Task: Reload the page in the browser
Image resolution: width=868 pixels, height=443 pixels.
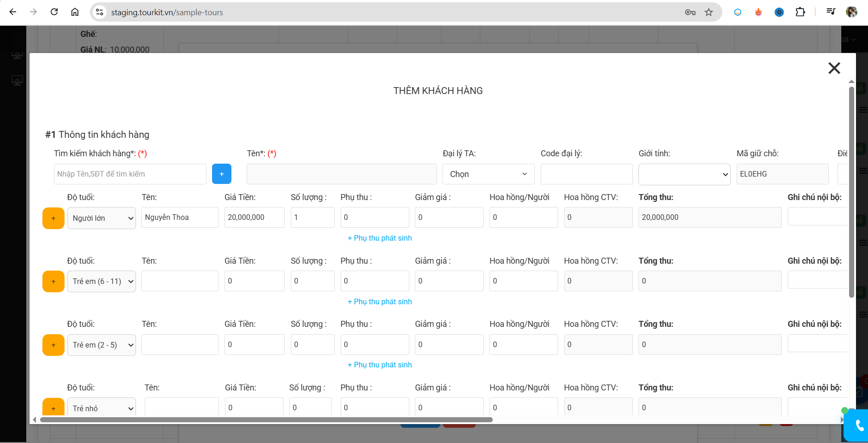Action: tap(54, 12)
